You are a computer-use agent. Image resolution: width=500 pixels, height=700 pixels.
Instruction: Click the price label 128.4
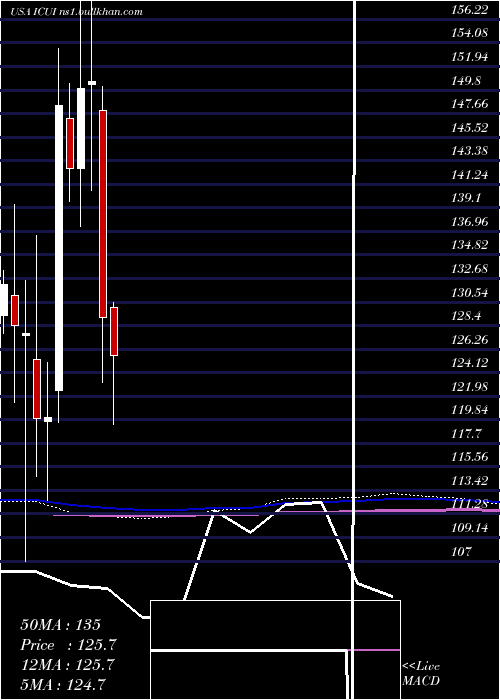[x=466, y=317]
